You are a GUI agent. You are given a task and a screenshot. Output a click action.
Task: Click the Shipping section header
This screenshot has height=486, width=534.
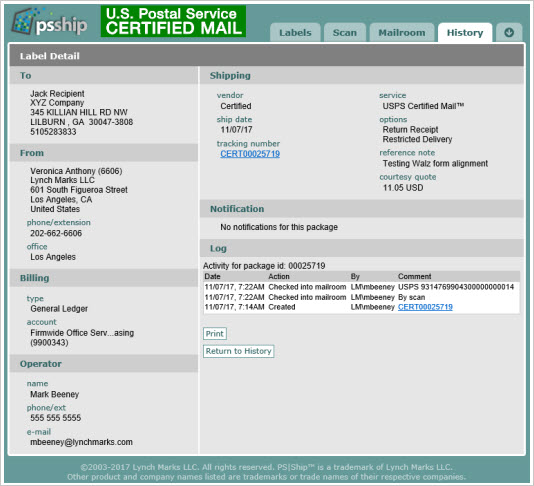(362, 76)
